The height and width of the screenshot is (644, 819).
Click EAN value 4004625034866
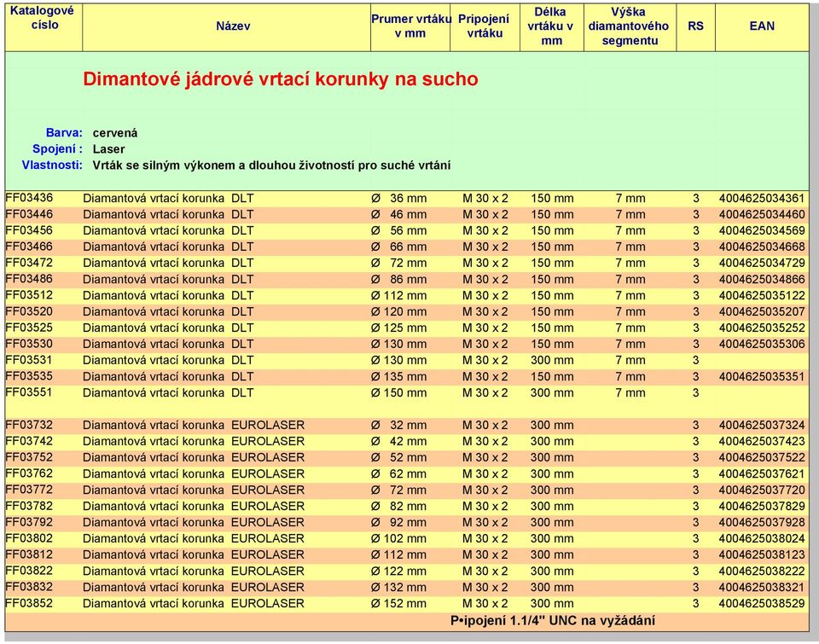pyautogui.click(x=762, y=280)
